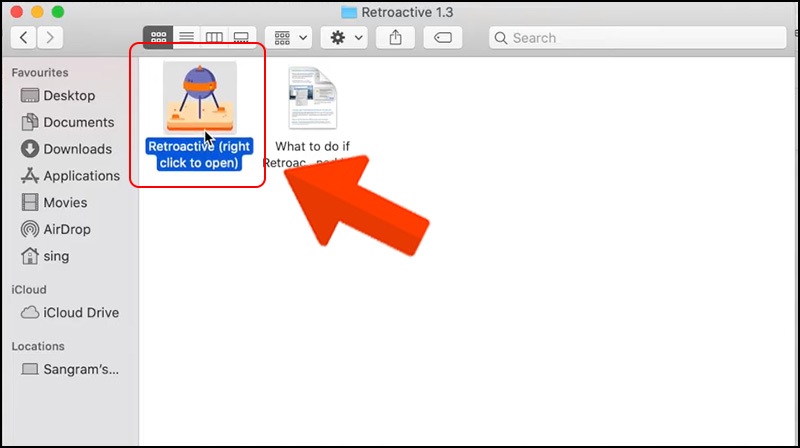800x448 pixels.
Task: Switch to column view
Action: (213, 38)
